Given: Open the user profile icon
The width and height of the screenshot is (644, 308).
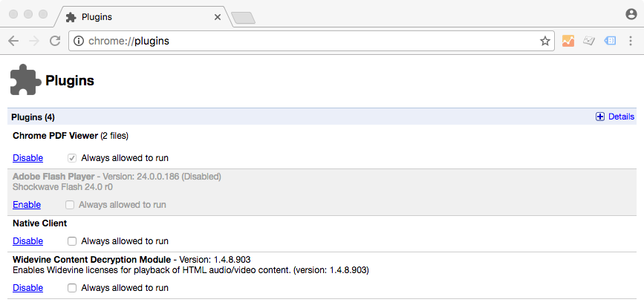Looking at the screenshot, I should (x=631, y=14).
